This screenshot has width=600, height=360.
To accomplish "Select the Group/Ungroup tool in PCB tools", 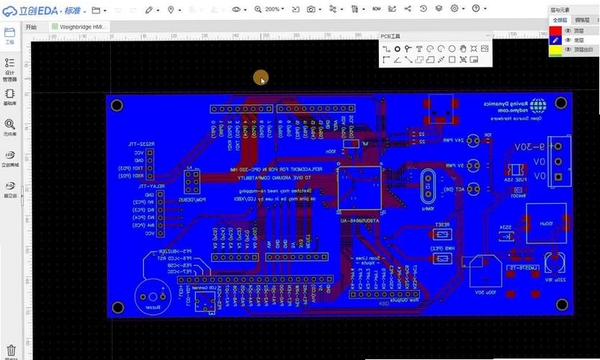I will (463, 60).
